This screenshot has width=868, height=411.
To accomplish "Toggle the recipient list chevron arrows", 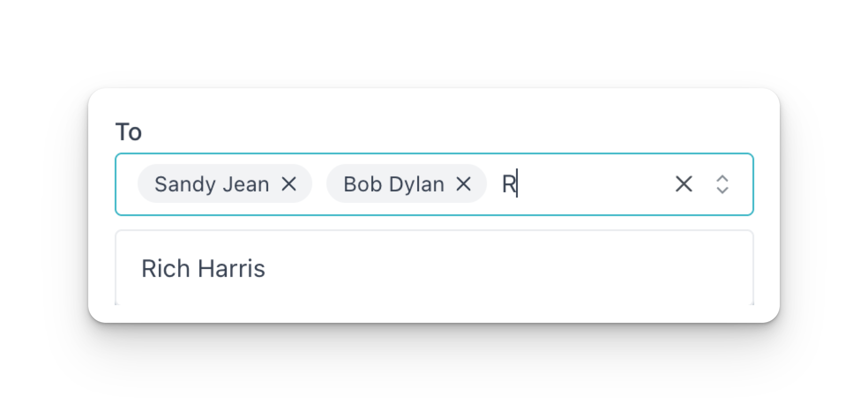I will [x=722, y=184].
